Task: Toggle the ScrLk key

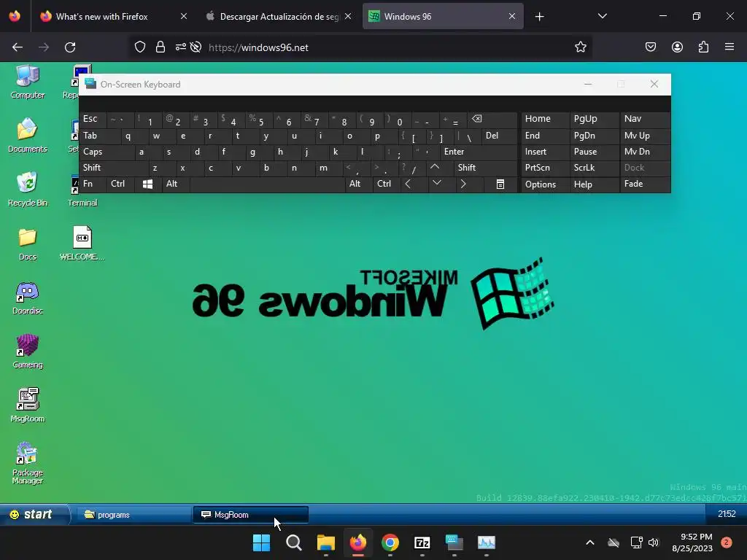Action: (x=594, y=168)
